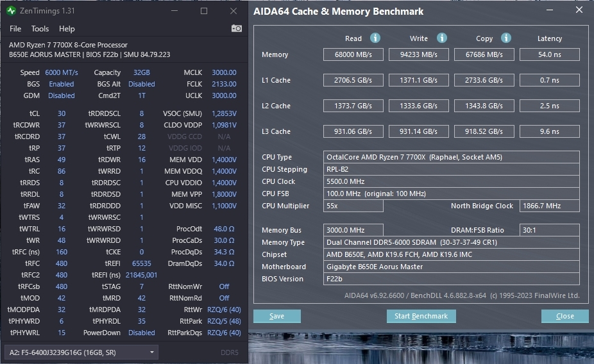This screenshot has width=594, height=364.
Task: Open the File menu
Action: pos(15,29)
